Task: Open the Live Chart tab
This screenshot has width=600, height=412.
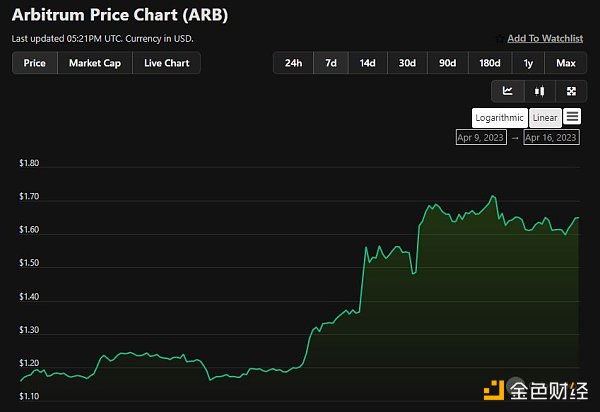Action: click(166, 63)
